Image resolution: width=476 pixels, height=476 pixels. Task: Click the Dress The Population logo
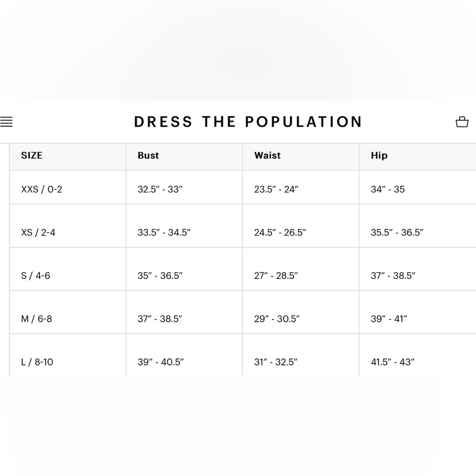coord(248,122)
